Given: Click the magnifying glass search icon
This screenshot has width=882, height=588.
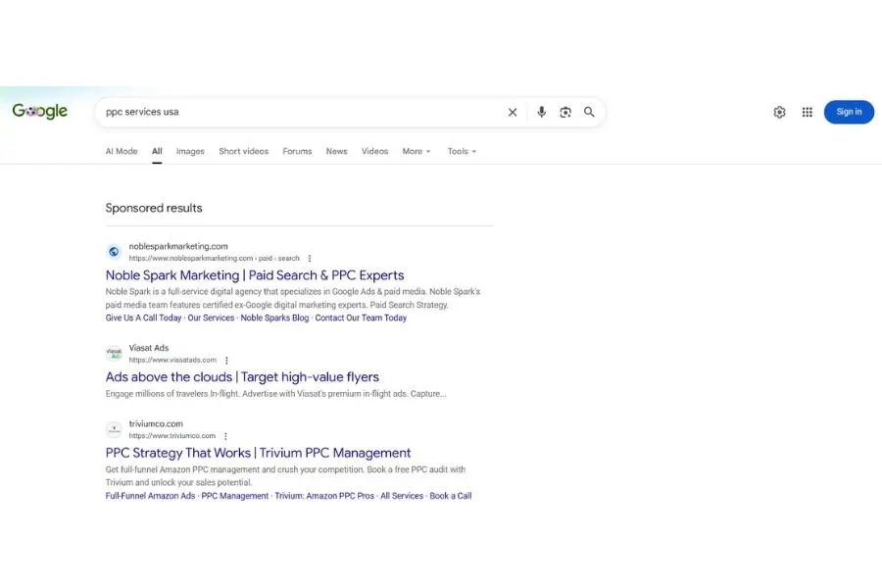Looking at the screenshot, I should [589, 112].
